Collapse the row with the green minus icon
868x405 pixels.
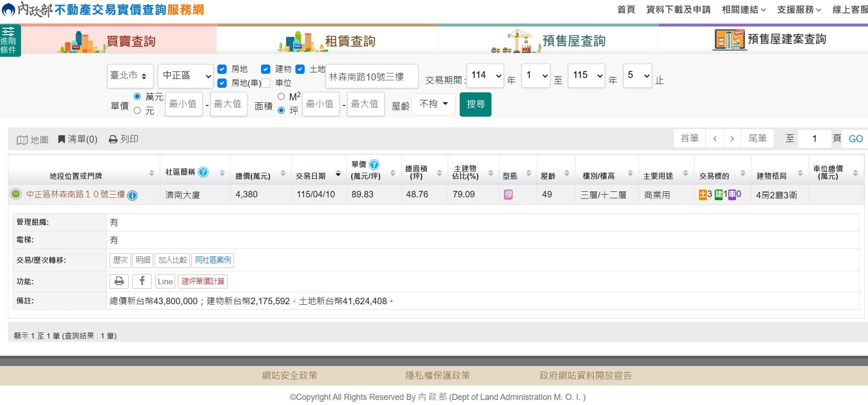pyautogui.click(x=16, y=194)
